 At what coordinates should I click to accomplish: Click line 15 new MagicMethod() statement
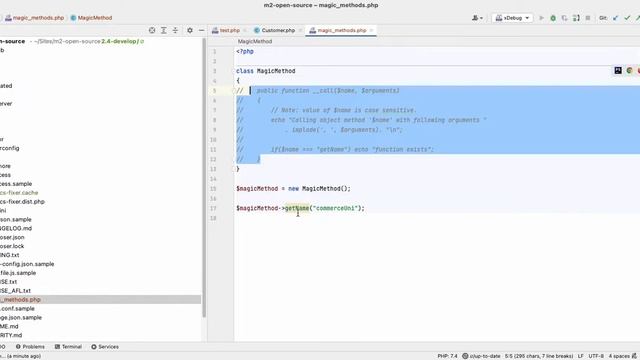tap(293, 189)
